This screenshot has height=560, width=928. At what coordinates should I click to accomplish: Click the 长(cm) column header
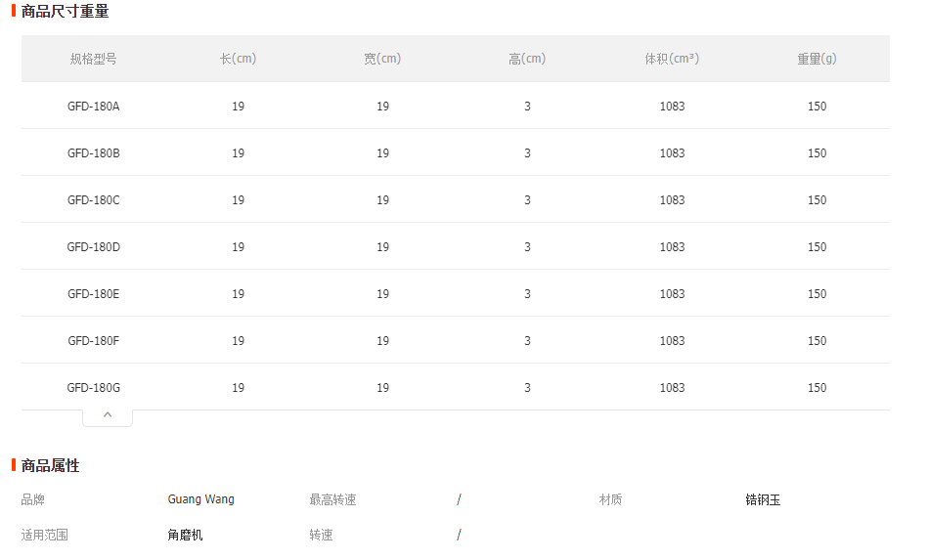tap(238, 59)
